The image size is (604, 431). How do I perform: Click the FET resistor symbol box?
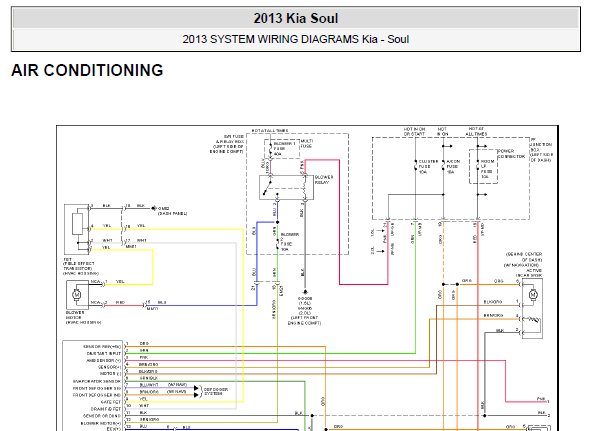(77, 224)
